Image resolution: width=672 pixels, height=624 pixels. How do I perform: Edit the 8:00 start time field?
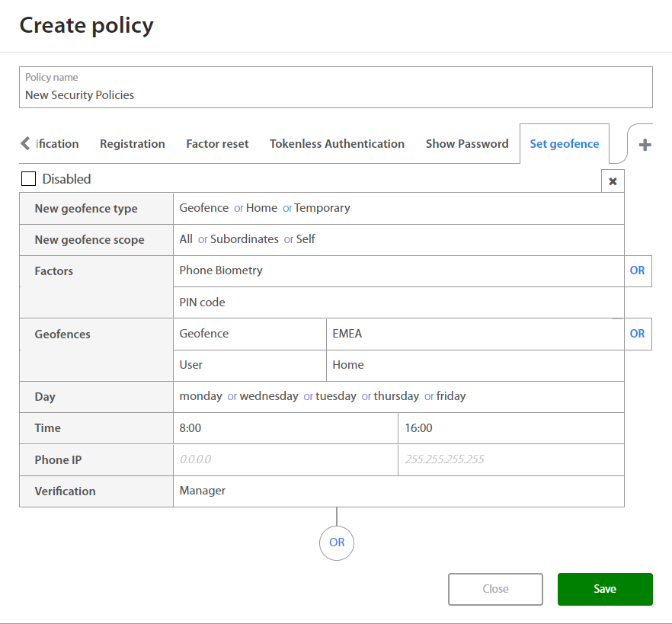coord(285,428)
